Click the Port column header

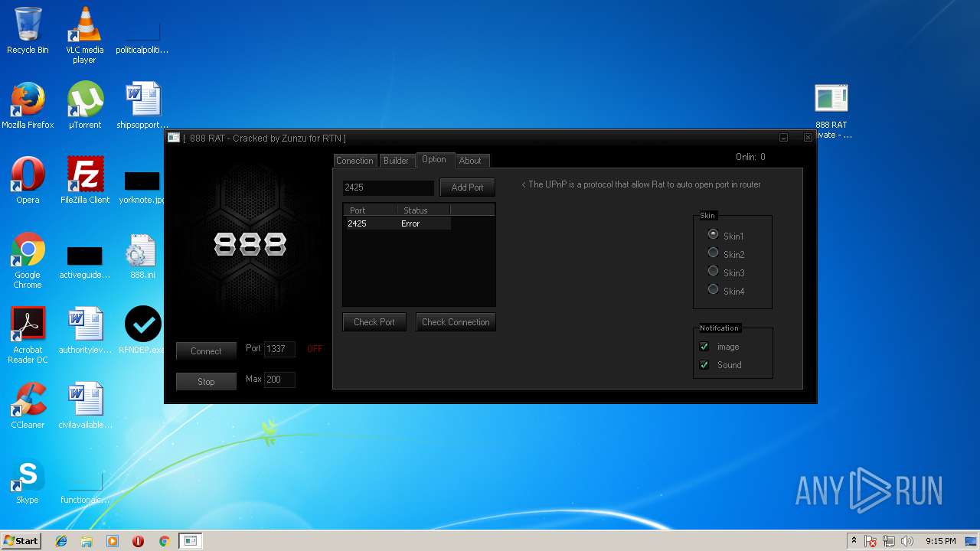point(370,210)
